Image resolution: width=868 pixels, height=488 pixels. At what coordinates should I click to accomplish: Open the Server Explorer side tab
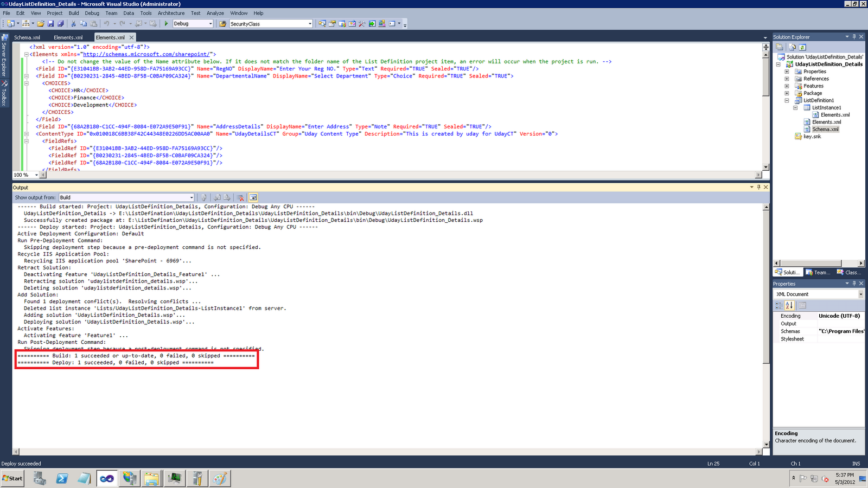(x=4, y=56)
